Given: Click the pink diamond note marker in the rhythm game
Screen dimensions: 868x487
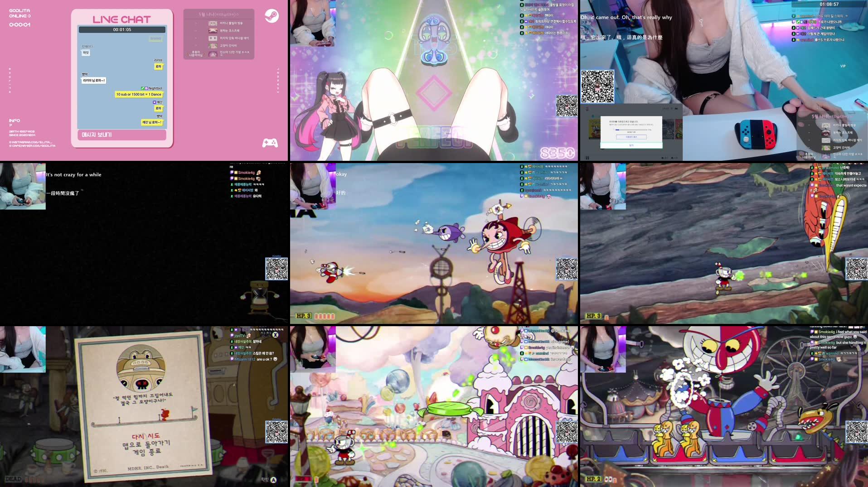Looking at the screenshot, I should click(x=433, y=92).
